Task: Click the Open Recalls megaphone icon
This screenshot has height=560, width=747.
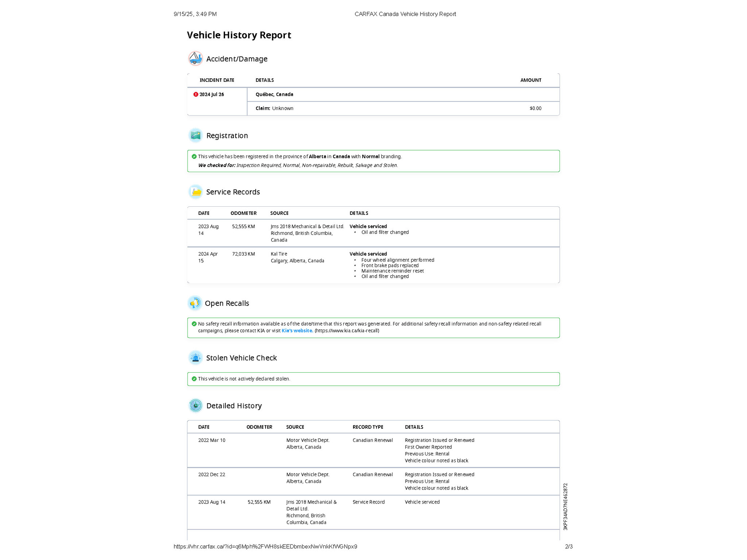Action: click(195, 303)
